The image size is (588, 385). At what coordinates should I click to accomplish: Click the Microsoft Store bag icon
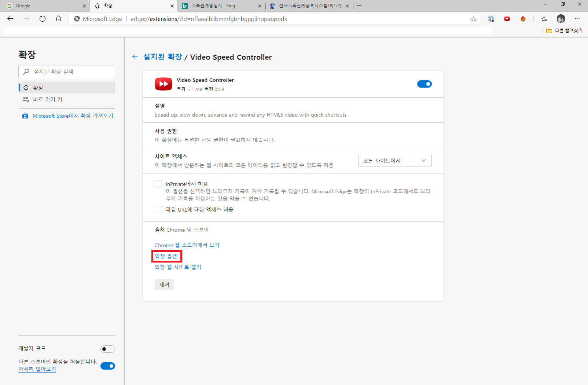point(25,116)
